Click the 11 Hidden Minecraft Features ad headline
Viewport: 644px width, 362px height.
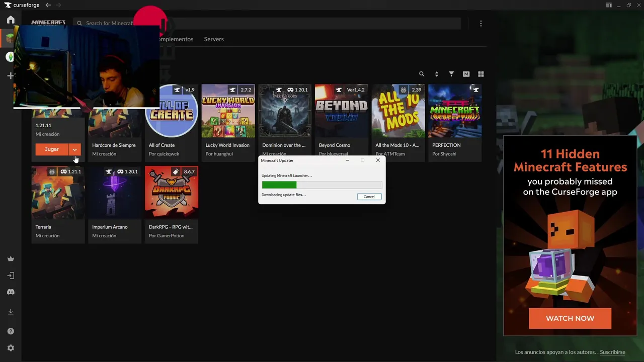pos(570,160)
